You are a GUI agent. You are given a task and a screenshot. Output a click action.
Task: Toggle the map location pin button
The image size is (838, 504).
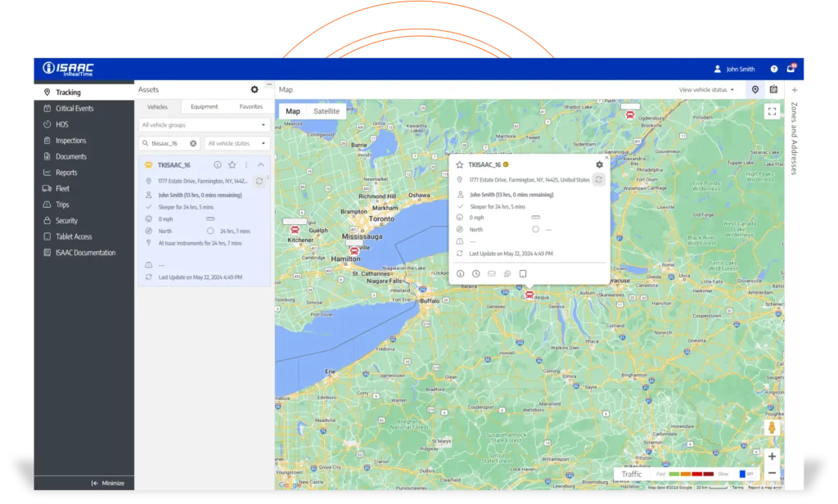pyautogui.click(x=755, y=90)
